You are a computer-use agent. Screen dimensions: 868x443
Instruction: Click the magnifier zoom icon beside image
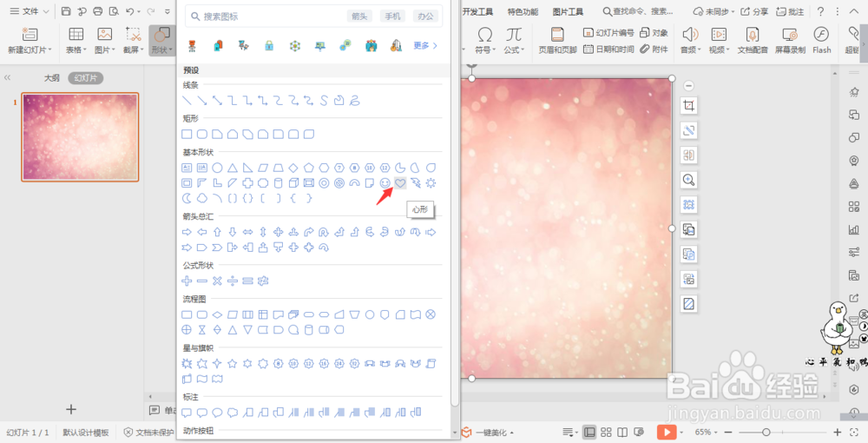(x=688, y=180)
